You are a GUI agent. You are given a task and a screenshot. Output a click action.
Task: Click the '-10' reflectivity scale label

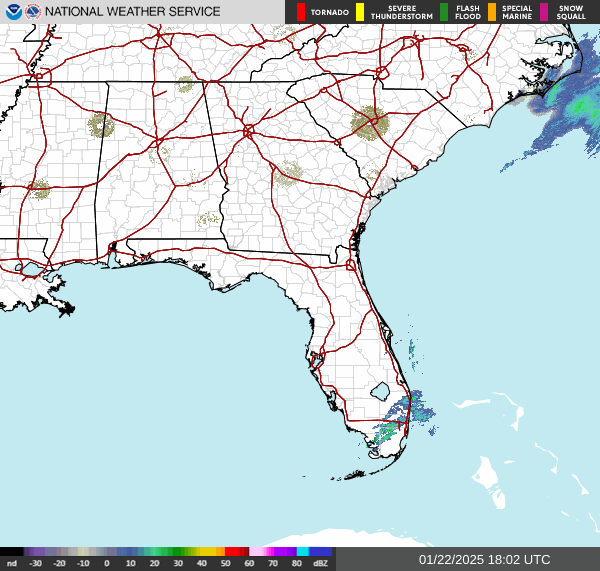pos(83,563)
